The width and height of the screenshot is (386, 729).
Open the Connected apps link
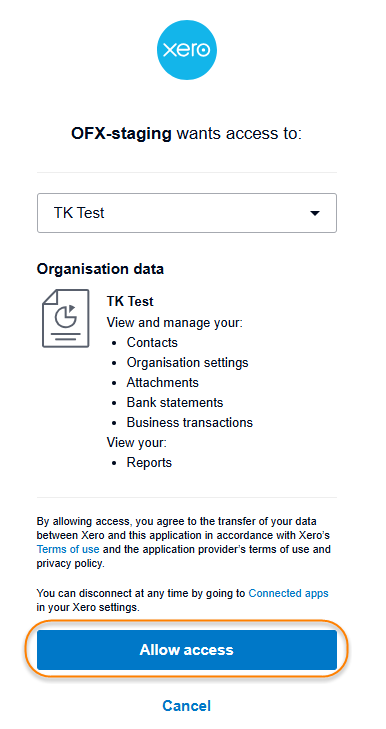point(288,593)
